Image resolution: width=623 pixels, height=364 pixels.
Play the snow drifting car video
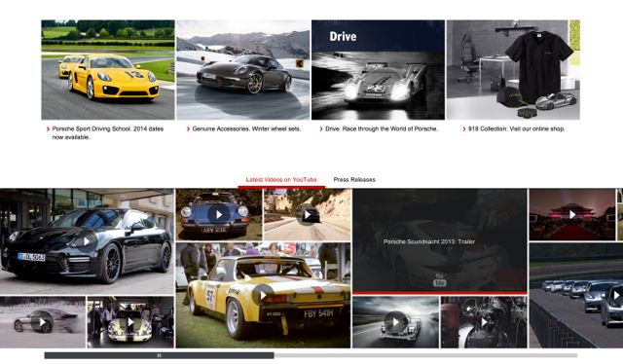click(x=43, y=322)
